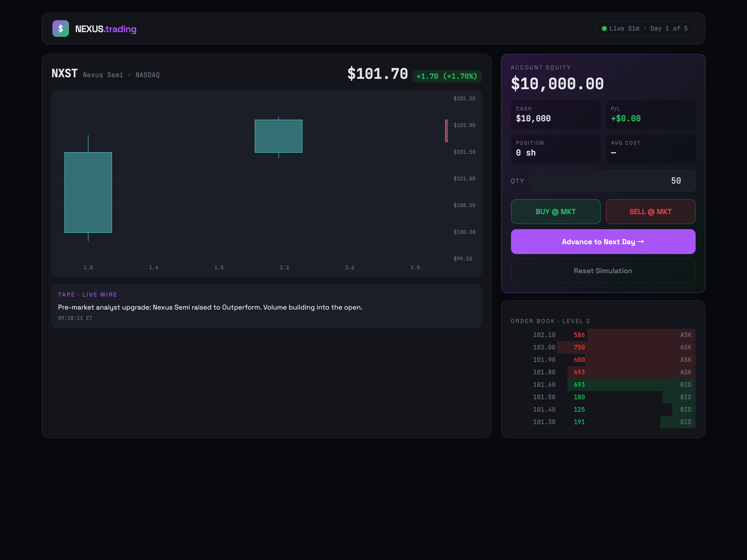
Task: Click the 101.30 bid row
Action: 603,422
